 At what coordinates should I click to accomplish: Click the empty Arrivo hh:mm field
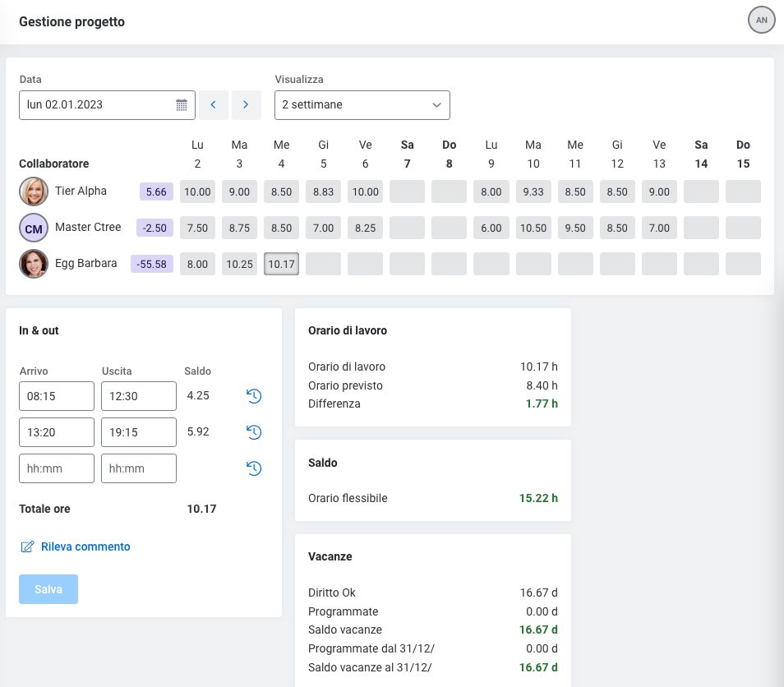click(x=57, y=468)
